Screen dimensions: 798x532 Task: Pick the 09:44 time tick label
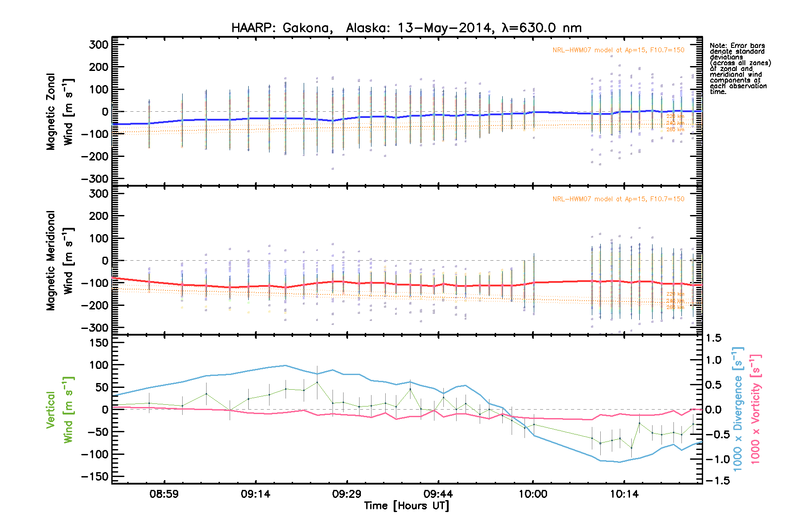pyautogui.click(x=438, y=494)
